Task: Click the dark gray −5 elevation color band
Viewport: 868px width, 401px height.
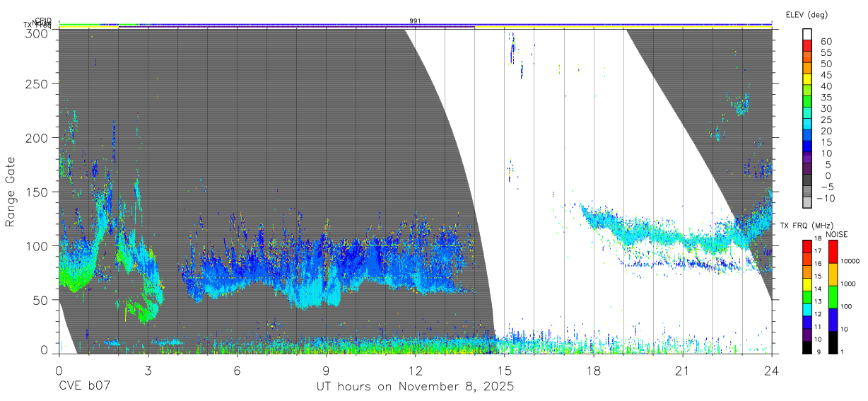Action: pos(808,180)
